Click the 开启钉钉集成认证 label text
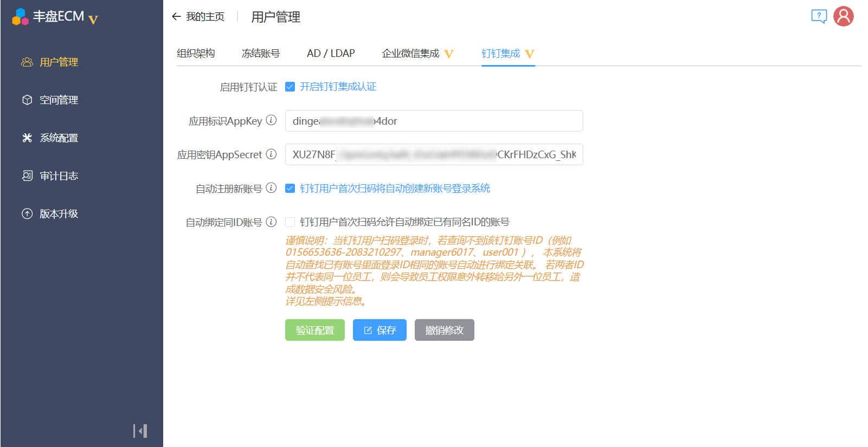 (x=338, y=87)
